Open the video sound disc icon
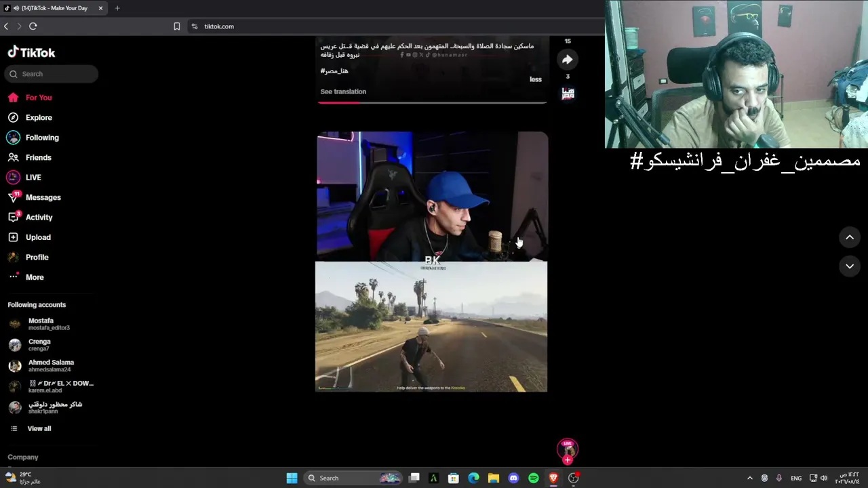868x488 pixels. click(x=568, y=94)
